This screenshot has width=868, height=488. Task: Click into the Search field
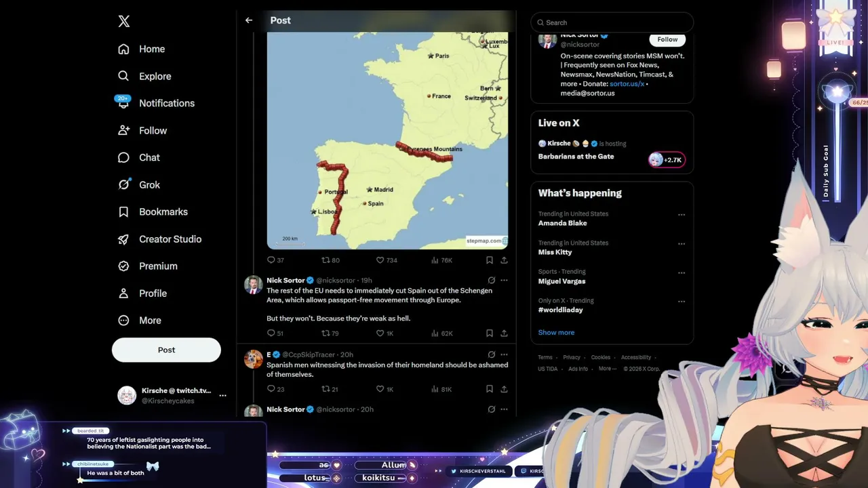[612, 22]
